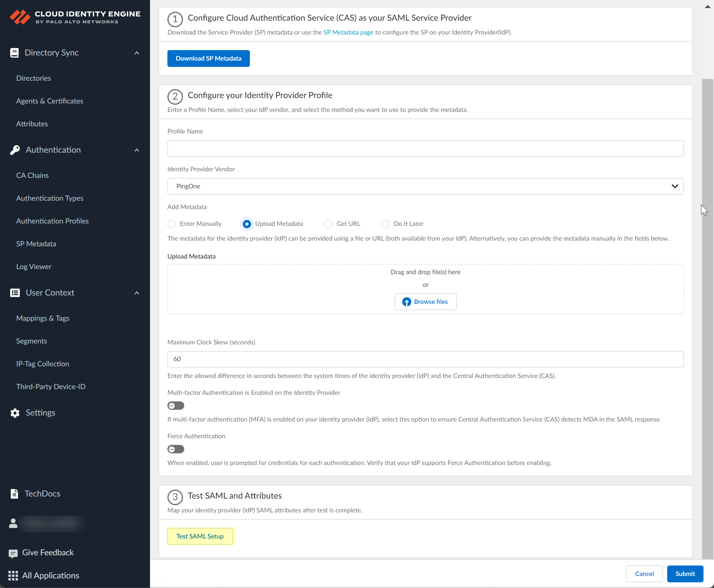The height and width of the screenshot is (588, 714).
Task: Click the Authentication key icon
Action: point(15,150)
